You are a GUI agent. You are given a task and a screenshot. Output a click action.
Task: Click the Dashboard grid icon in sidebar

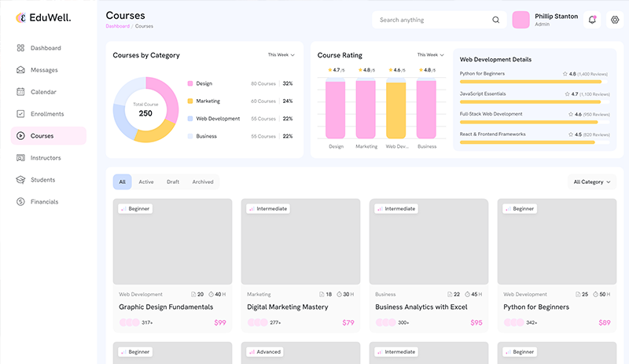20,48
